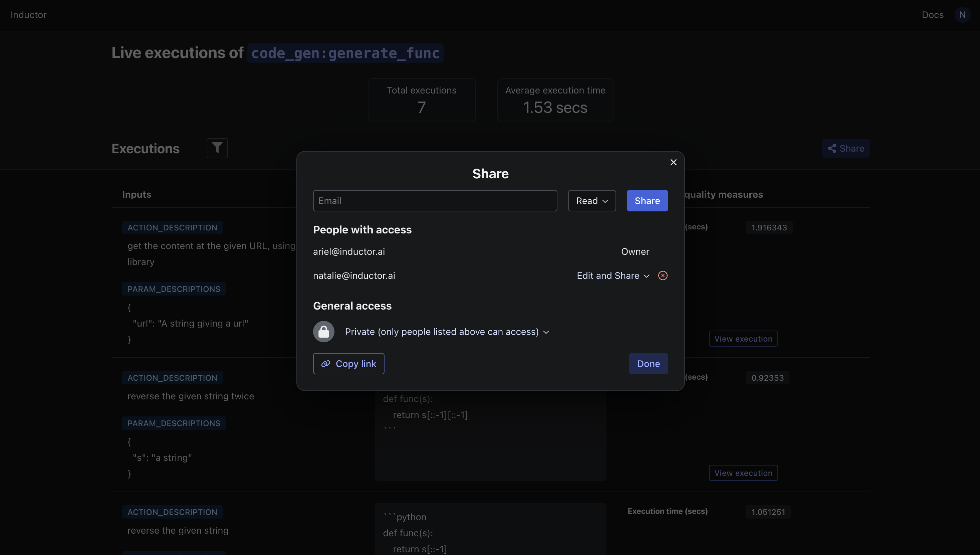Click the first ACTION_DESCRIPTION label

tap(172, 227)
